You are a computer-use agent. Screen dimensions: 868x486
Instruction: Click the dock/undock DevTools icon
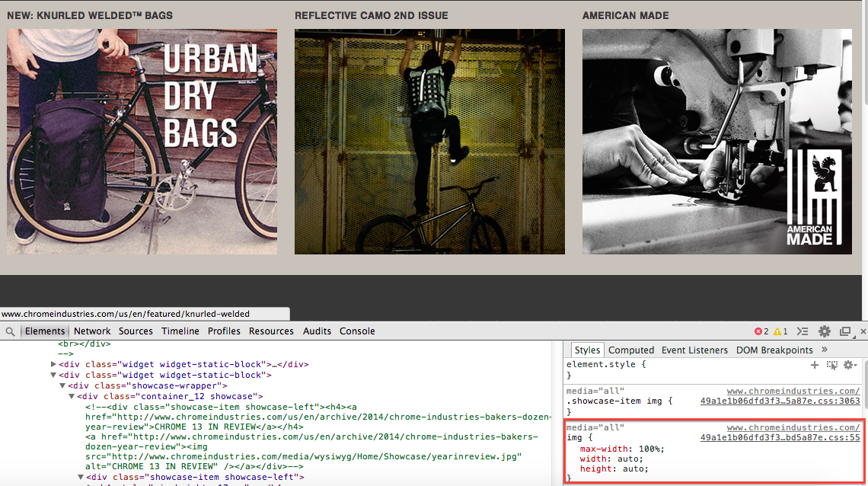845,331
